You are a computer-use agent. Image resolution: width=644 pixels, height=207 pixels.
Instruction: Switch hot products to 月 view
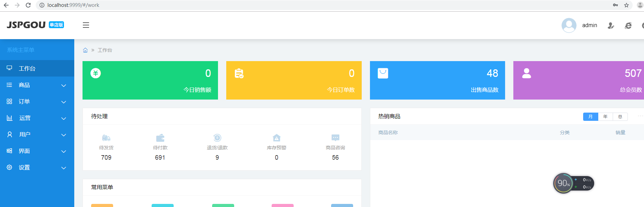click(x=590, y=117)
